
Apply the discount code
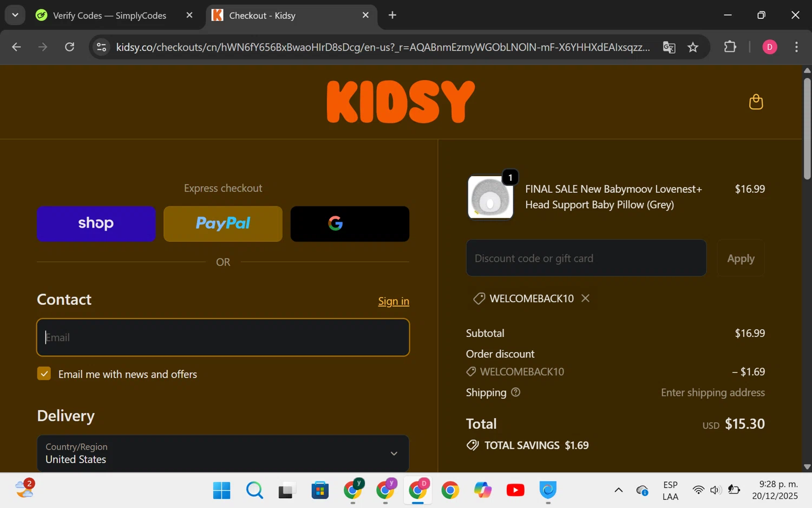pos(741,258)
